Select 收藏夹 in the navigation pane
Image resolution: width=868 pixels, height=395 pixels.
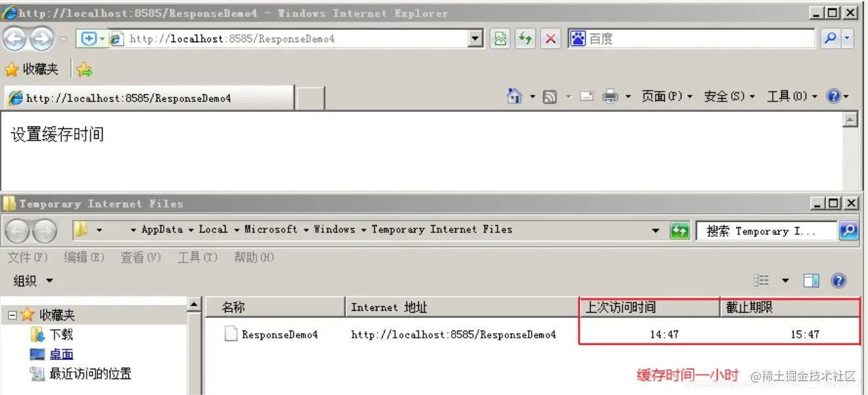[57, 315]
